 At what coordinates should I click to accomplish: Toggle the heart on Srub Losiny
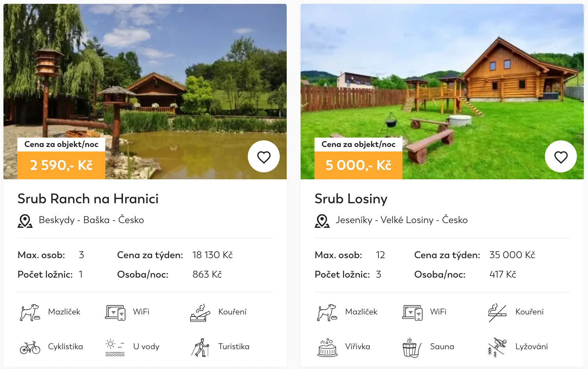(561, 157)
